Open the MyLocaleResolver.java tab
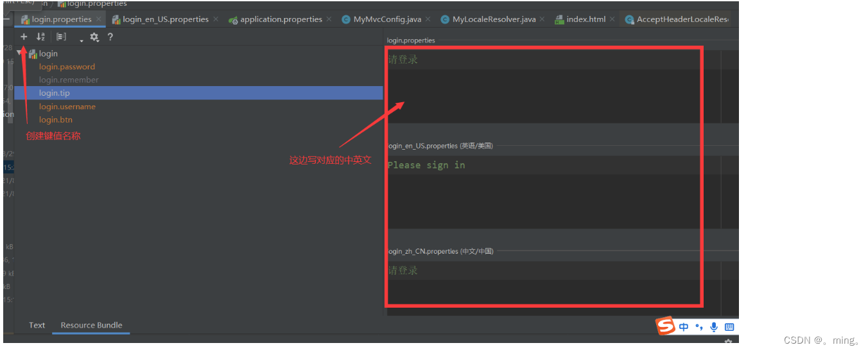Image resolution: width=868 pixels, height=352 pixels. point(494,19)
